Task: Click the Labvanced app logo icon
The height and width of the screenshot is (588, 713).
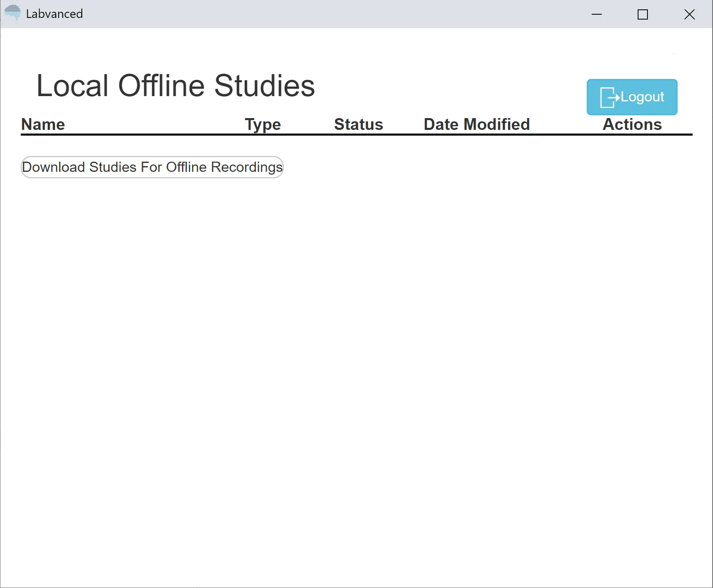Action: tap(13, 13)
